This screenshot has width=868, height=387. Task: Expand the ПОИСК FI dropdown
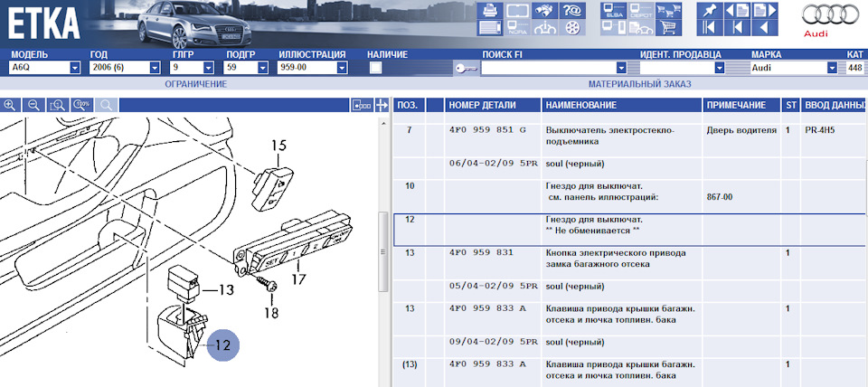click(622, 68)
